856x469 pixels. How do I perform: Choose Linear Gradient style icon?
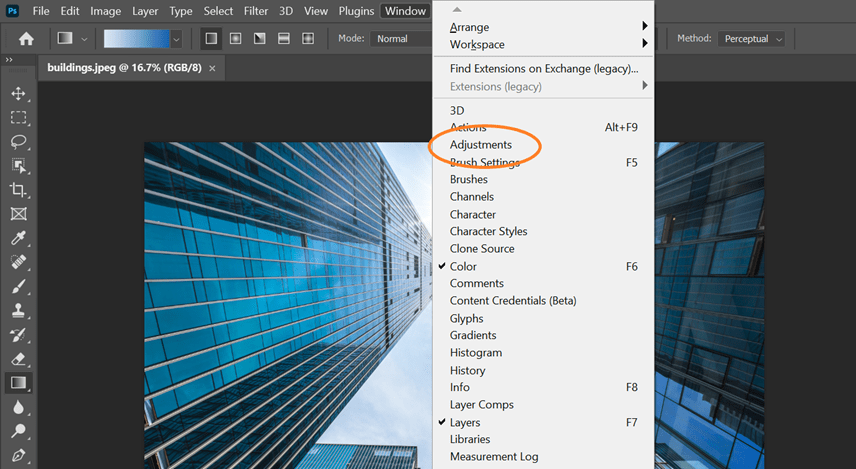coord(211,38)
